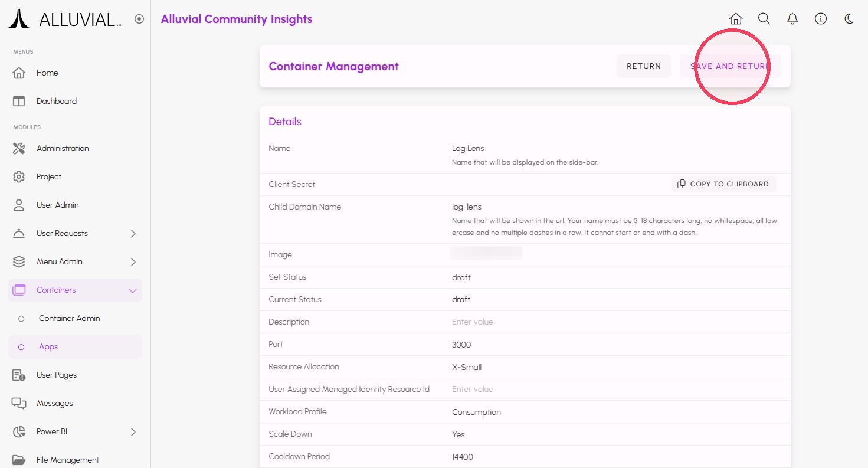
Task: Click the clipboard copy icon
Action: point(682,184)
